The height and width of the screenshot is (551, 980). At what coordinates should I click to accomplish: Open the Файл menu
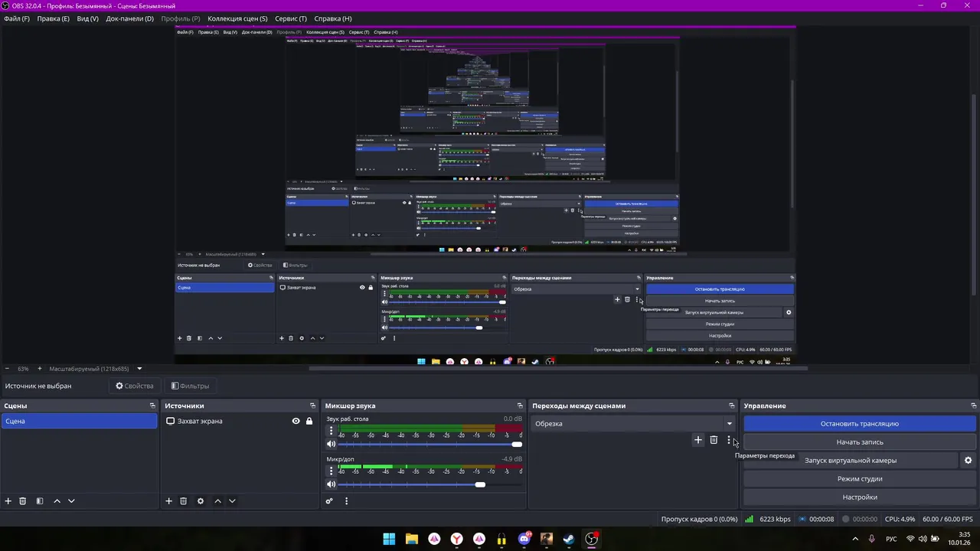pyautogui.click(x=17, y=18)
